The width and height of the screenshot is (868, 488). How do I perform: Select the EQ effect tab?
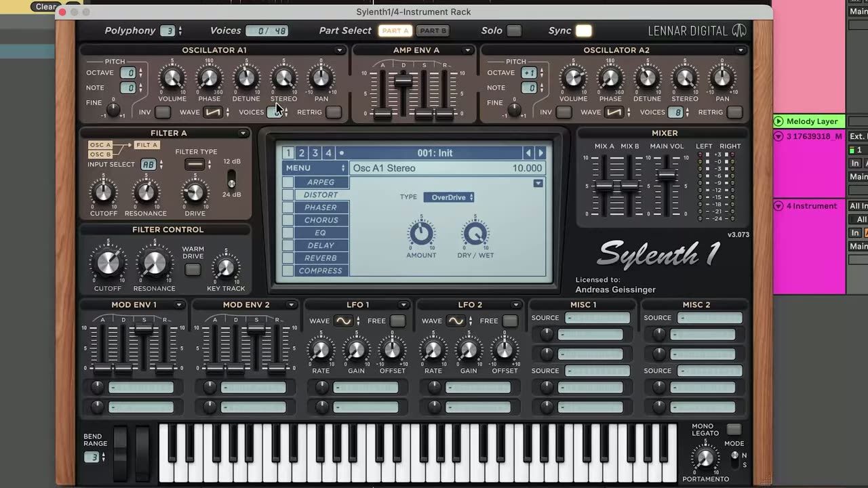(x=321, y=233)
